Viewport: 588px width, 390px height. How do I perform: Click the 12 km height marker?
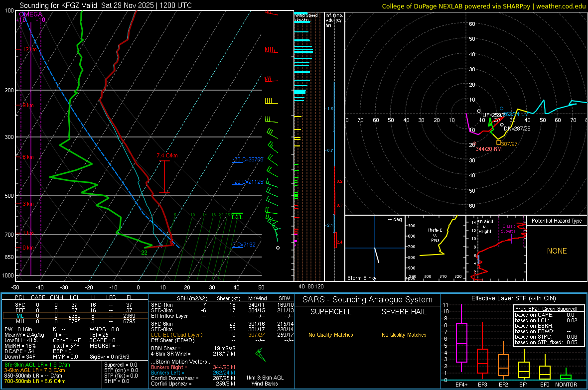(x=29, y=49)
